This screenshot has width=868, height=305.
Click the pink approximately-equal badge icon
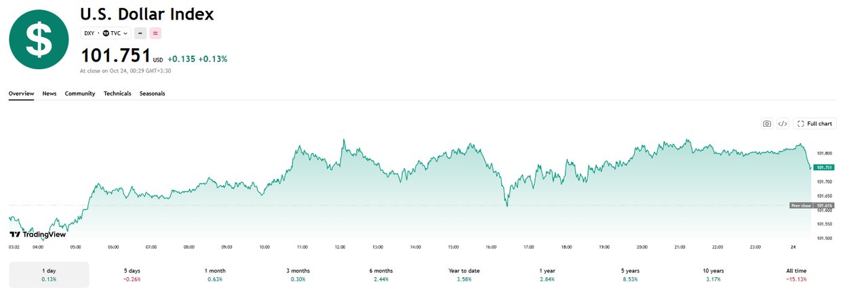click(x=155, y=33)
